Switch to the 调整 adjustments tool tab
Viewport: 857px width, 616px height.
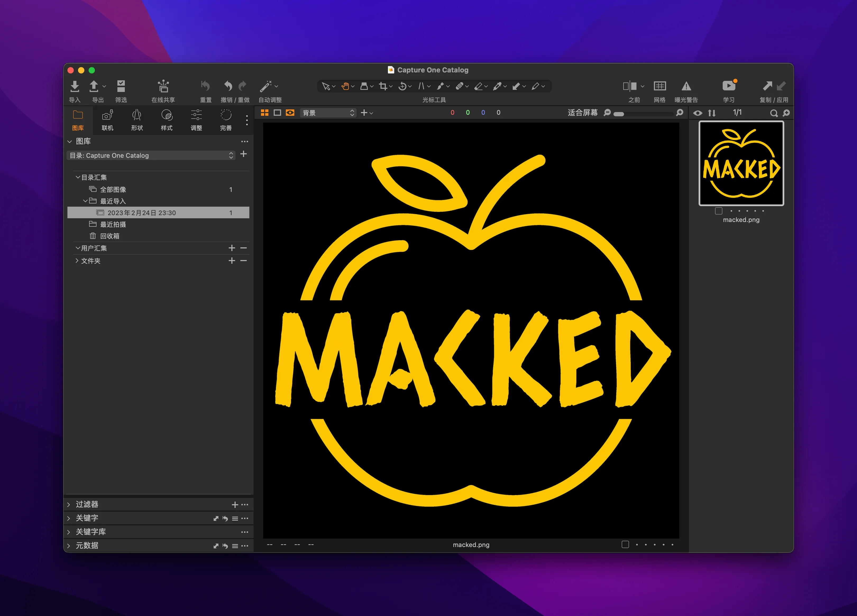pos(196,120)
